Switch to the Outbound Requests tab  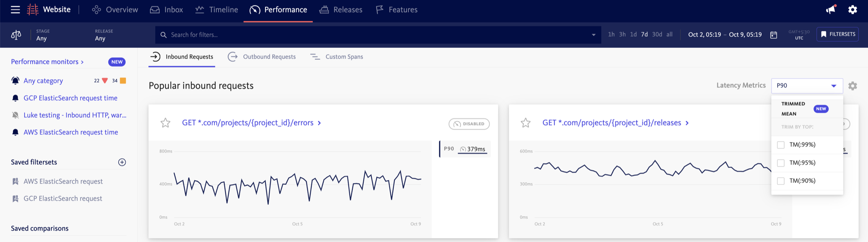[x=262, y=57]
